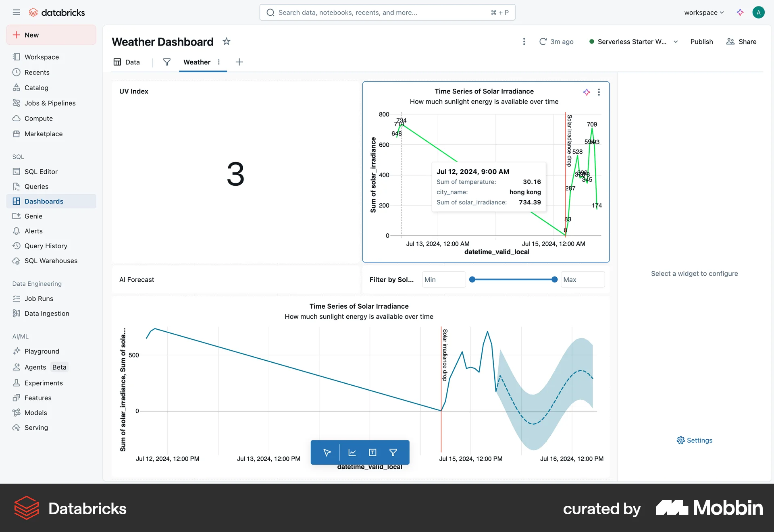Select the line chart tool in floating toolbar
The height and width of the screenshot is (532, 774).
pos(352,452)
